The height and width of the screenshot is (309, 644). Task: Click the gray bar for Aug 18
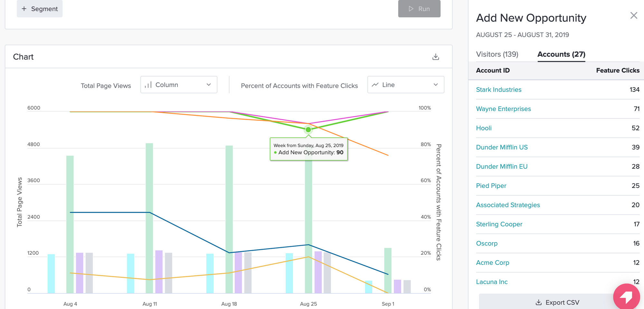point(248,273)
